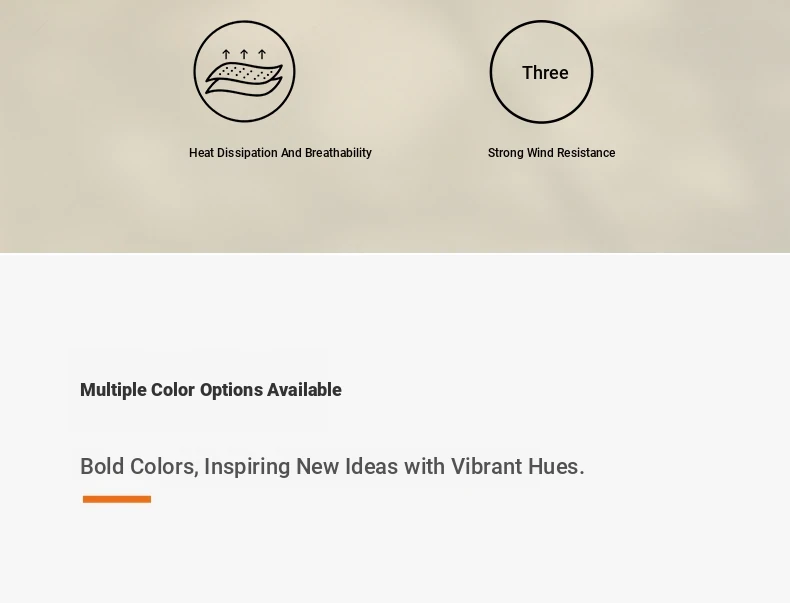The height and width of the screenshot is (603, 790).
Task: Click the right upward heat arrow
Action: click(261, 54)
